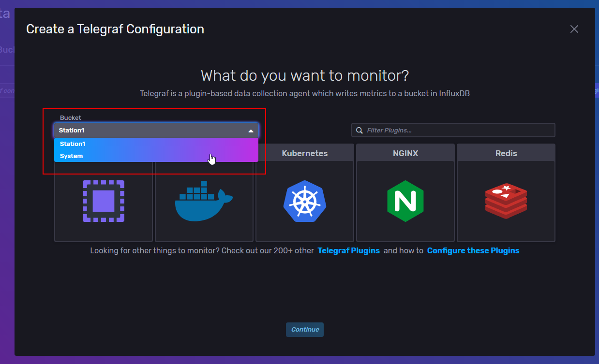Viewport: 599px width, 364px height.
Task: Select System from the bucket list
Action: (156, 156)
